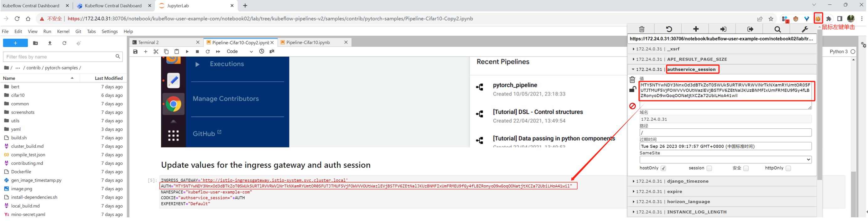Open the Kernel menu
Screen dimensions: 868x222
click(63, 31)
